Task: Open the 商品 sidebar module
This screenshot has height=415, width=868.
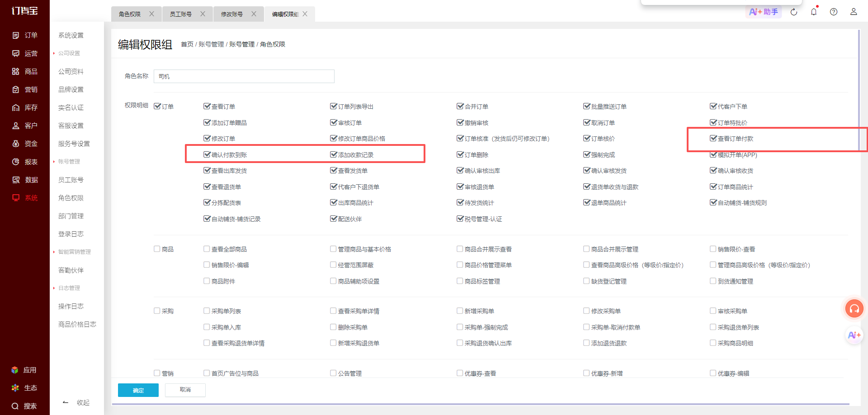Action: (x=25, y=71)
